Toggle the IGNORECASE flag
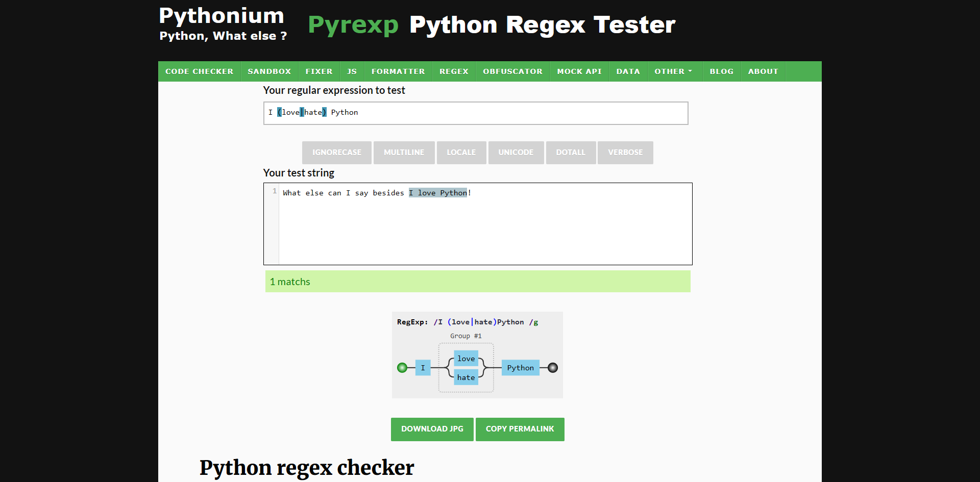 pyautogui.click(x=337, y=153)
